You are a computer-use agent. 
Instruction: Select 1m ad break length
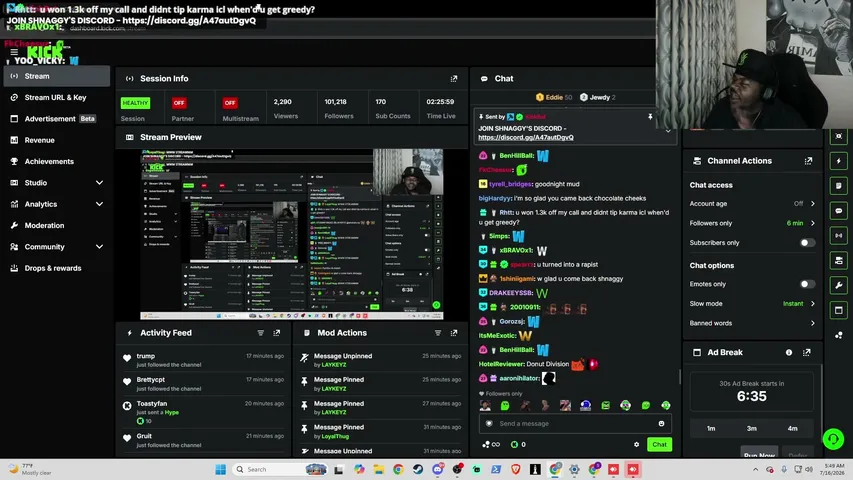click(x=710, y=428)
